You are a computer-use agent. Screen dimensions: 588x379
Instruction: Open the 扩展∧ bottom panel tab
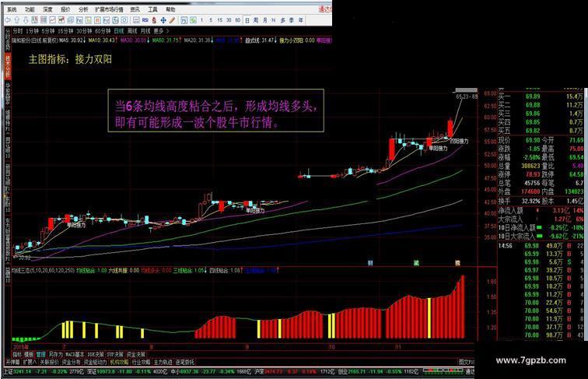[x=30, y=363]
